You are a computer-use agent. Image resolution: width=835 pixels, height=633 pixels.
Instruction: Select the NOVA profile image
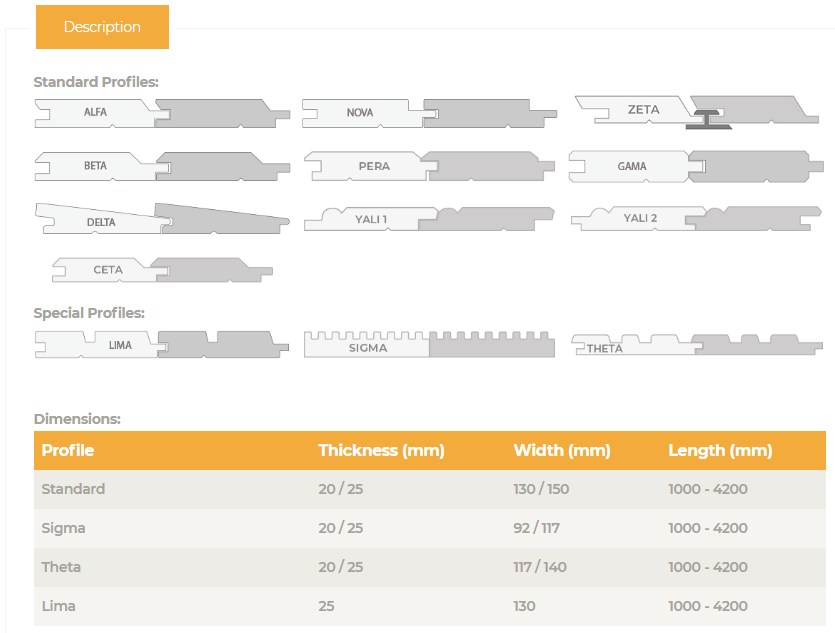(429, 113)
